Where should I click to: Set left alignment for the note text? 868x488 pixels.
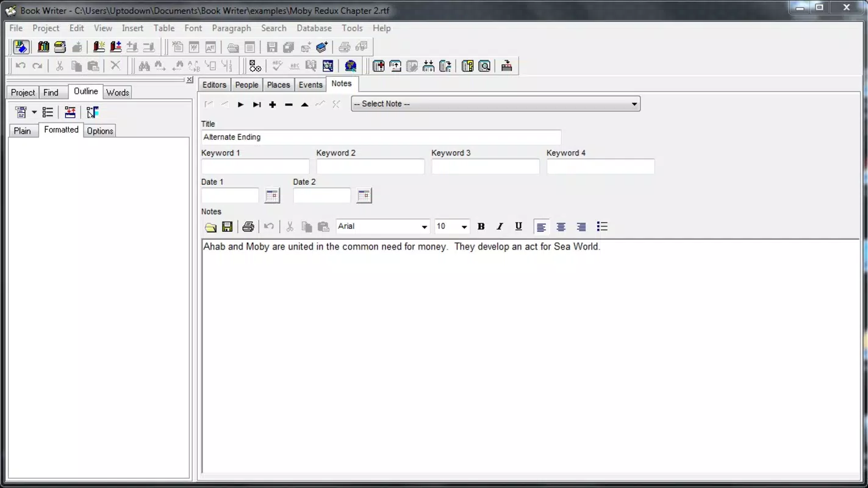541,227
